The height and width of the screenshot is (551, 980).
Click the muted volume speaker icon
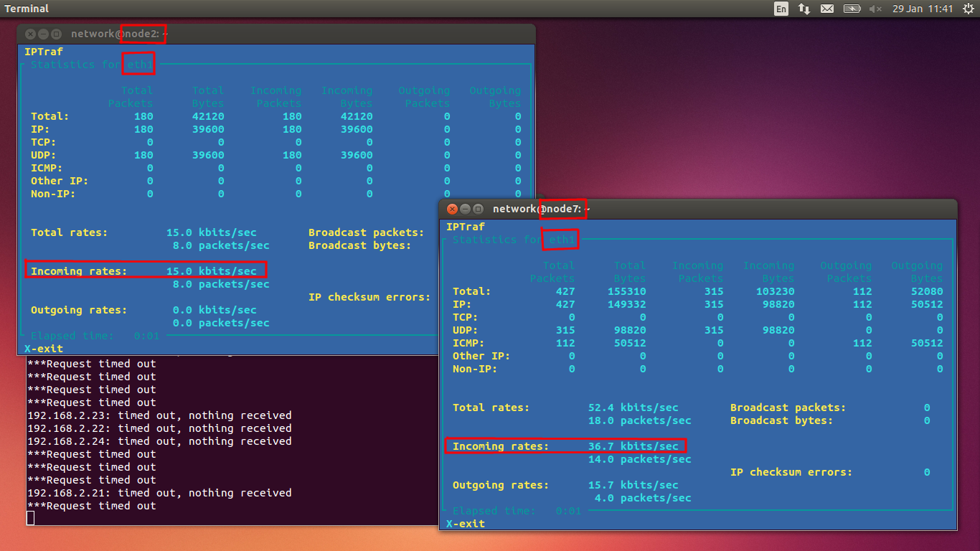coord(875,9)
